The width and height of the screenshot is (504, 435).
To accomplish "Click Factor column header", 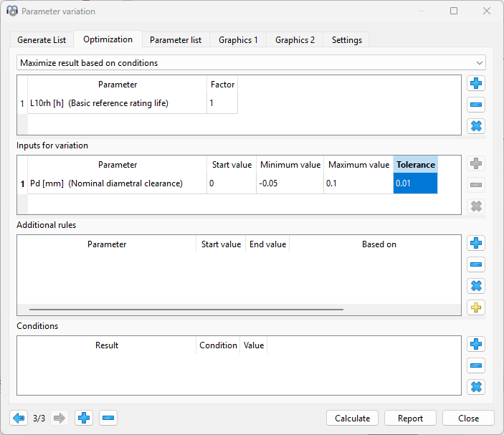I will pyautogui.click(x=222, y=84).
